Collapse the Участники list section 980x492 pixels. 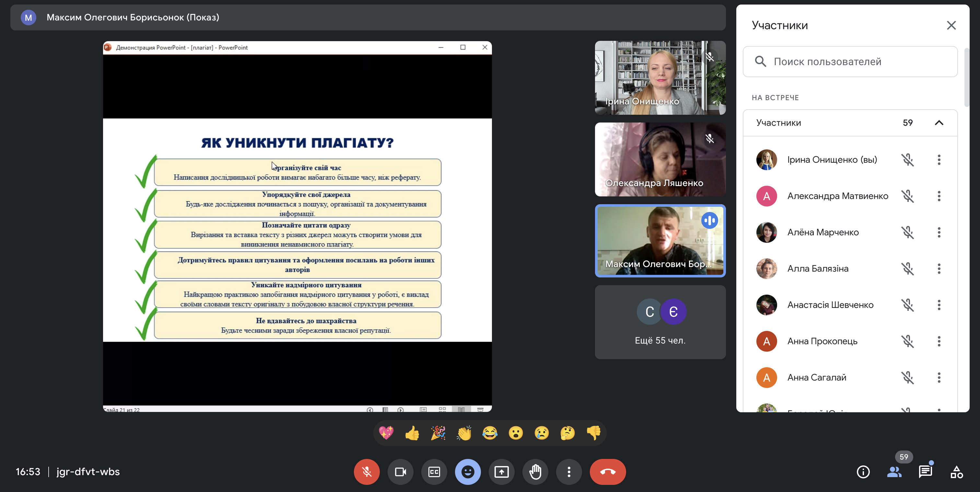pyautogui.click(x=939, y=123)
